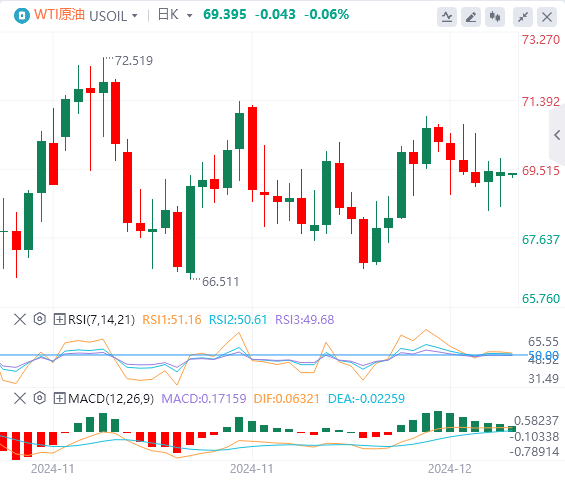Open MACD indicator settings hexagon icon
Screen dimensions: 565x482
pyautogui.click(x=40, y=398)
